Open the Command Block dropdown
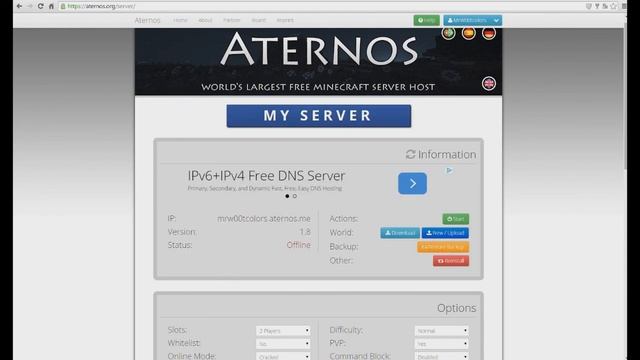Image resolution: width=640 pixels, height=360 pixels. (x=442, y=356)
